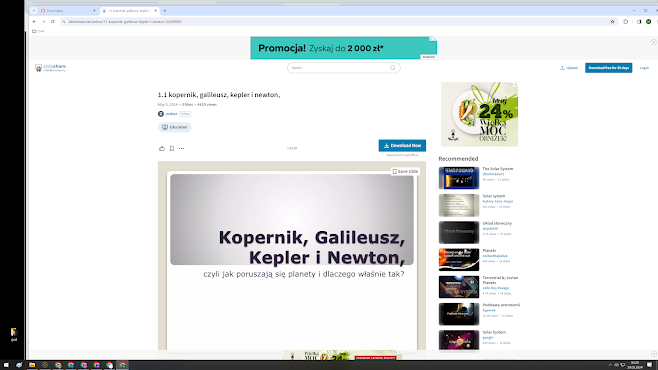
Task: Close the kopernik galileusz SlideShare tab
Action: pos(155,10)
